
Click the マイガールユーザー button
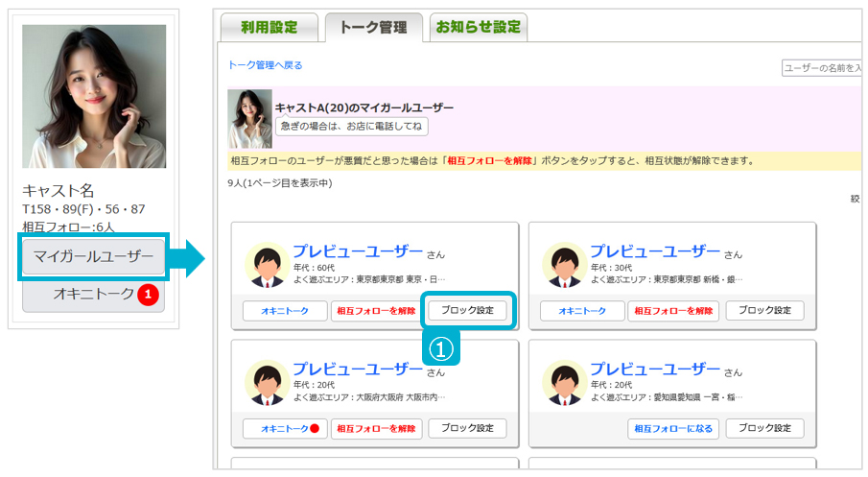tap(93, 257)
